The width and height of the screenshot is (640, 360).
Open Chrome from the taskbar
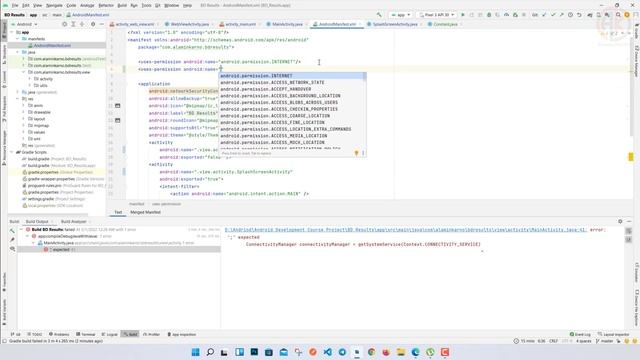(x=371, y=352)
